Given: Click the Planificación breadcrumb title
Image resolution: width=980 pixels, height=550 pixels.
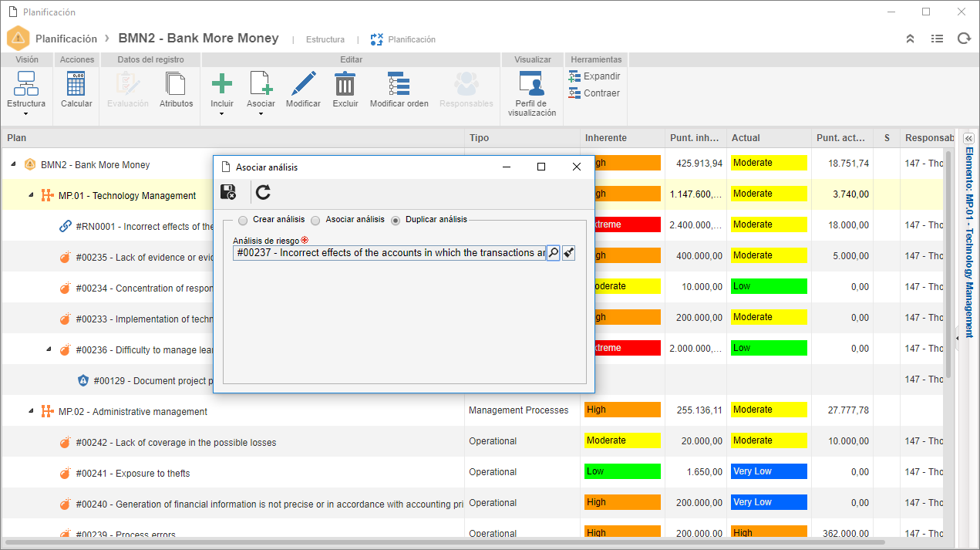Looking at the screenshot, I should tap(66, 39).
